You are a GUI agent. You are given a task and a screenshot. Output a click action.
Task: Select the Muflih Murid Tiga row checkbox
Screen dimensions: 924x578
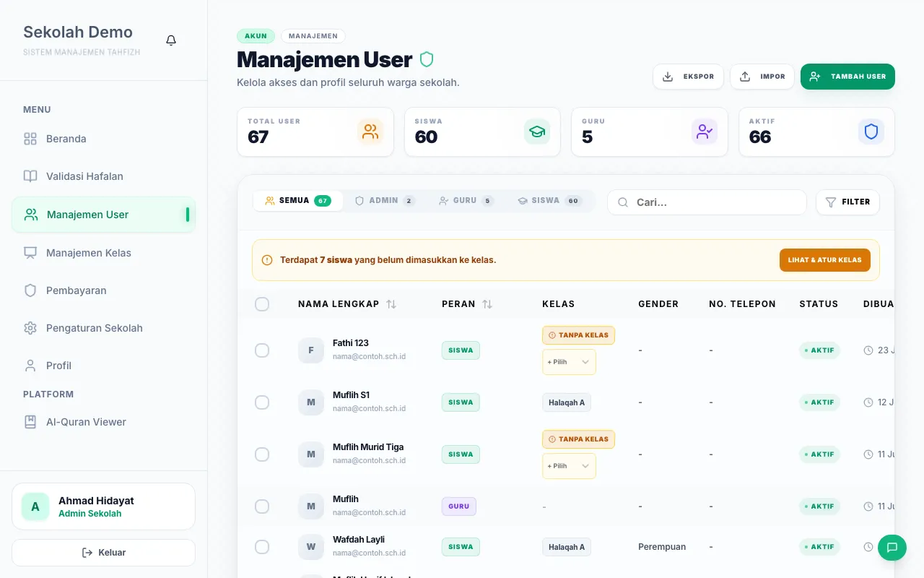(262, 454)
